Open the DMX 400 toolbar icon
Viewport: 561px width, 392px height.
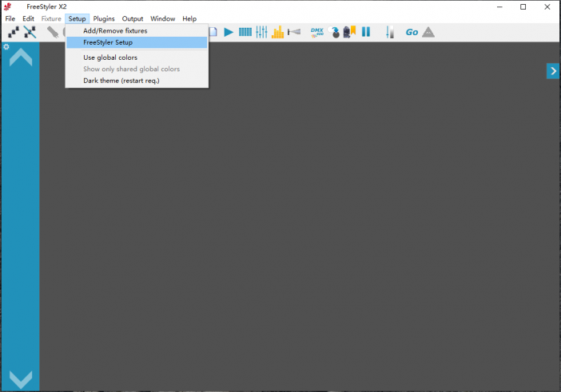coord(316,32)
